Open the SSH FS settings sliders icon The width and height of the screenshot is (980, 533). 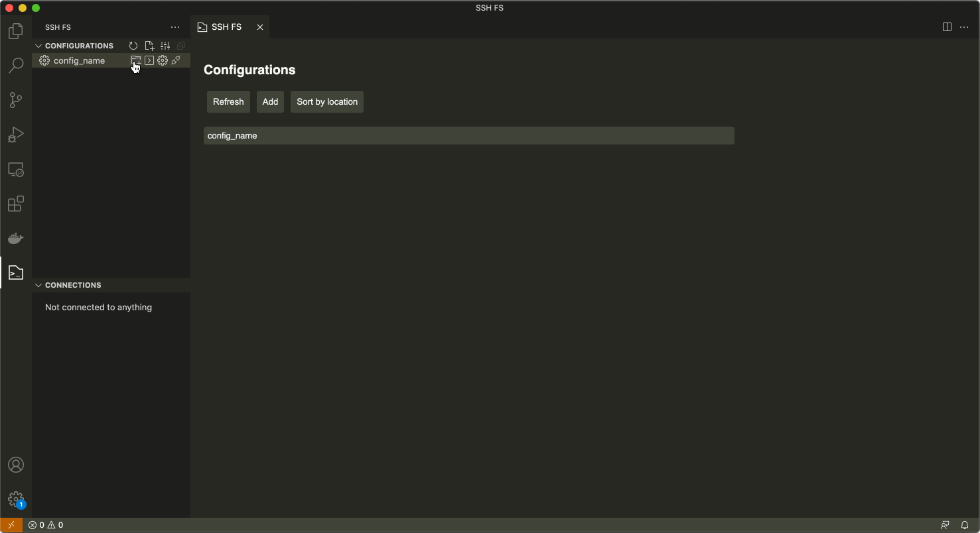[x=165, y=46]
